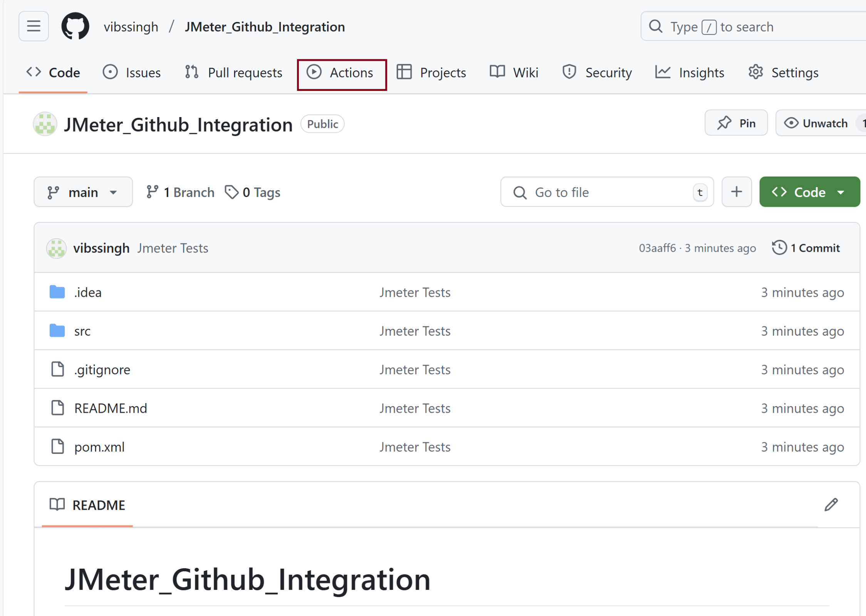Open the Projects tab

pos(431,72)
